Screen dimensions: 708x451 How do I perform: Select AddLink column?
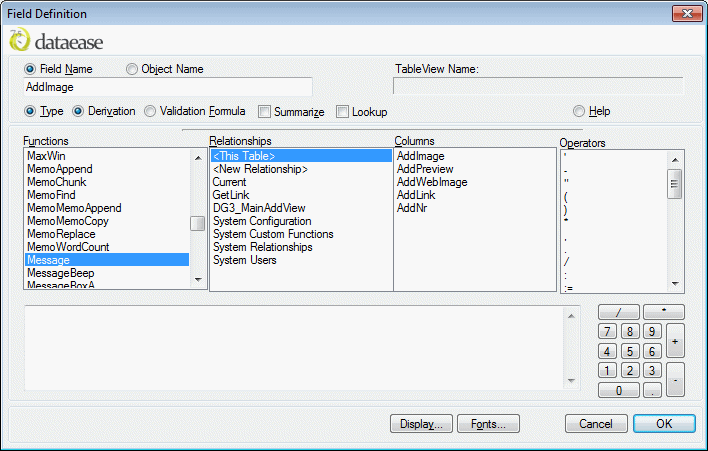click(475, 195)
